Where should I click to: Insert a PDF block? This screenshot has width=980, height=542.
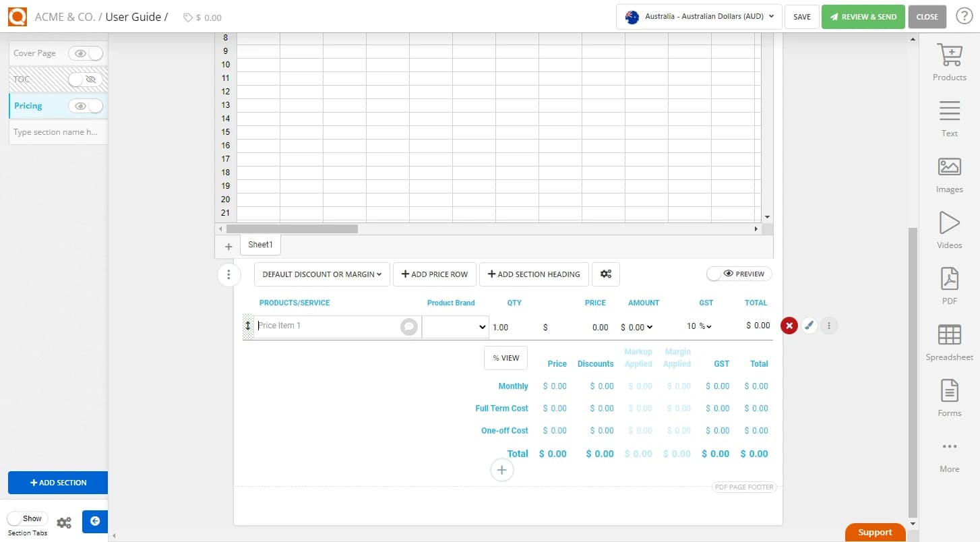point(949,285)
